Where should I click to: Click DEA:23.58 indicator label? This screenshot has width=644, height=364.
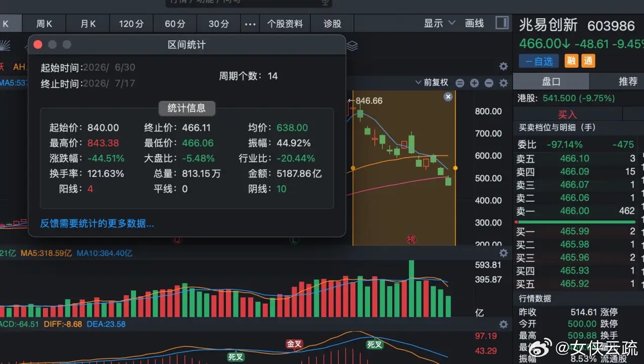pyautogui.click(x=106, y=324)
